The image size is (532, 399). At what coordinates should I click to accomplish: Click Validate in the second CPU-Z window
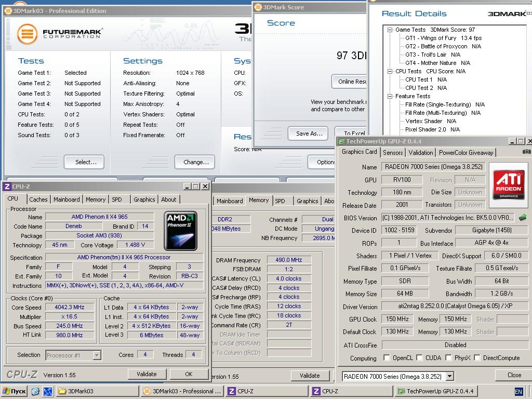click(x=310, y=375)
